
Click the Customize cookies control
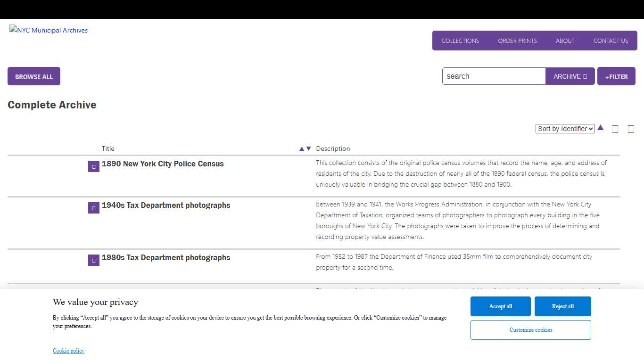530,329
